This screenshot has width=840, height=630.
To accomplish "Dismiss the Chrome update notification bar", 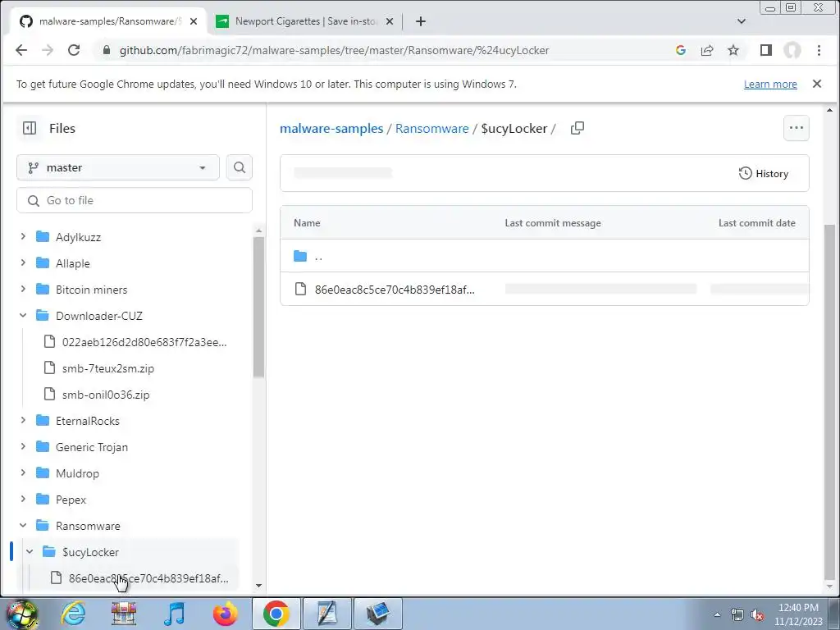I will (816, 84).
